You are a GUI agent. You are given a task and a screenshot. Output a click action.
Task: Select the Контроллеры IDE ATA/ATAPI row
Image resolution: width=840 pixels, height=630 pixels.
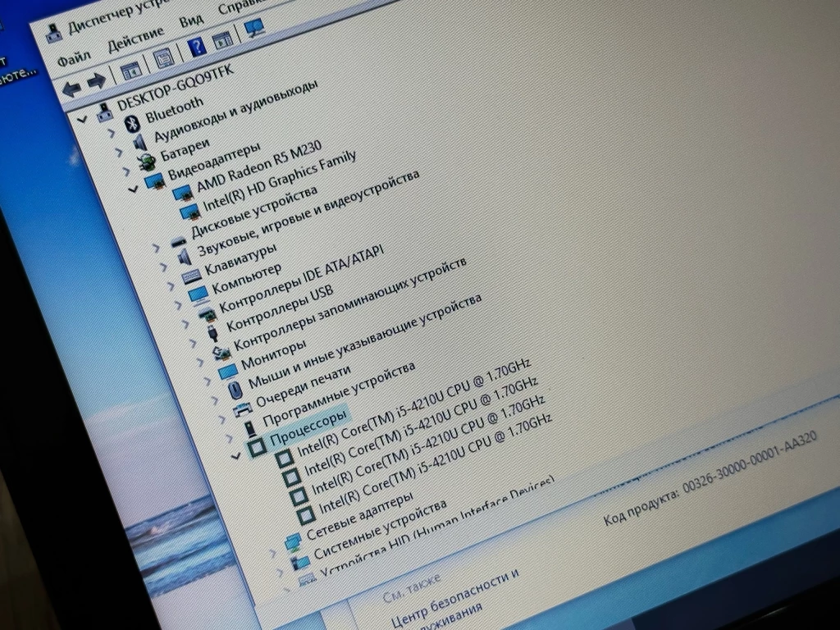[x=301, y=279]
